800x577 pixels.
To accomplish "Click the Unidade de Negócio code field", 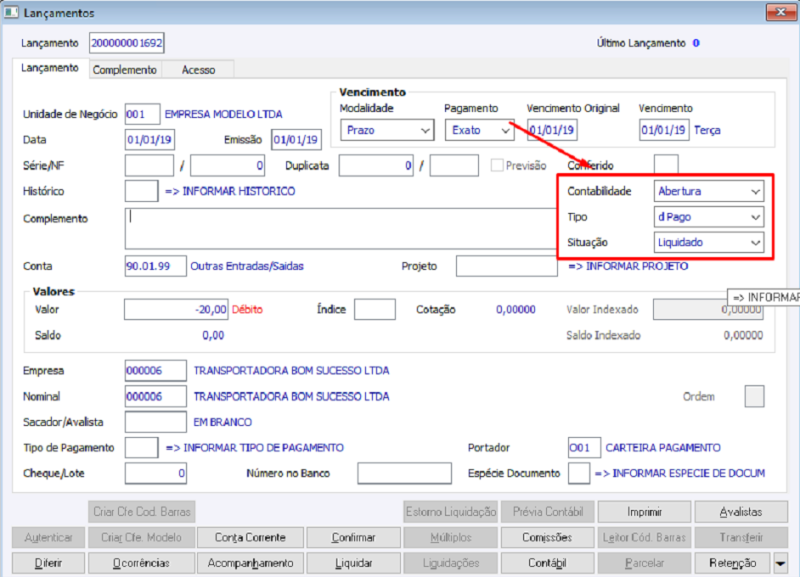I will tap(142, 114).
